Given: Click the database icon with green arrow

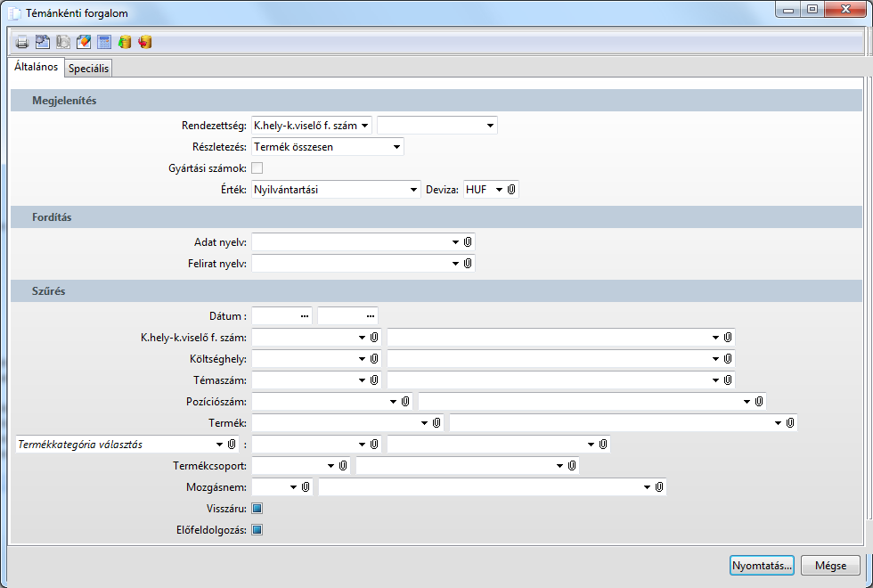Looking at the screenshot, I should (x=125, y=42).
